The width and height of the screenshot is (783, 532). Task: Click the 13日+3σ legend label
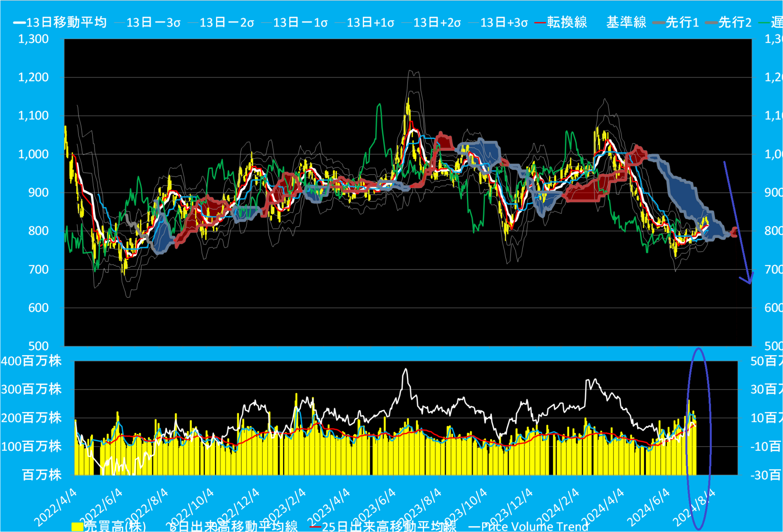pyautogui.click(x=504, y=22)
